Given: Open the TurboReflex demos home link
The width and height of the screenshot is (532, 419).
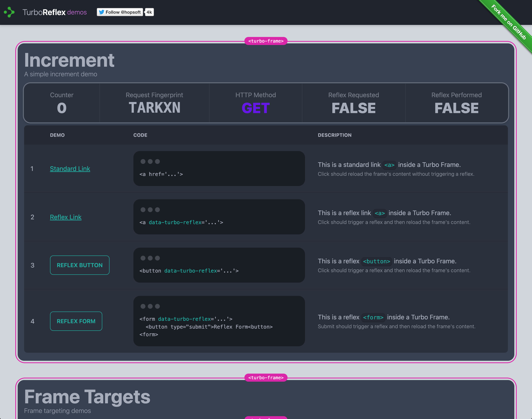Looking at the screenshot, I should (x=54, y=12).
